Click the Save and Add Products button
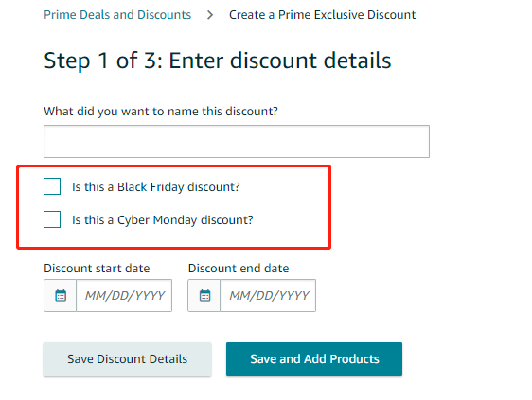This screenshot has width=532, height=400. click(x=314, y=359)
